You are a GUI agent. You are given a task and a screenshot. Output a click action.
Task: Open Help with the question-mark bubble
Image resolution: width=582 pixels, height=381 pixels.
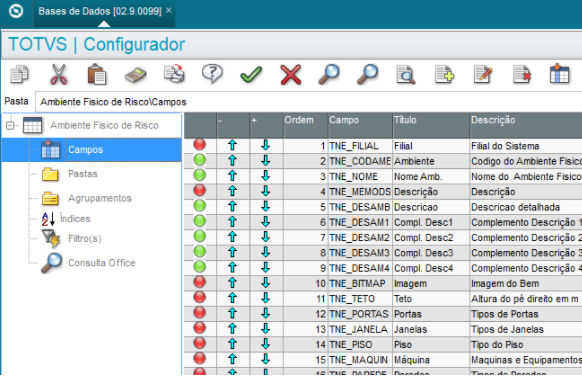(x=212, y=74)
